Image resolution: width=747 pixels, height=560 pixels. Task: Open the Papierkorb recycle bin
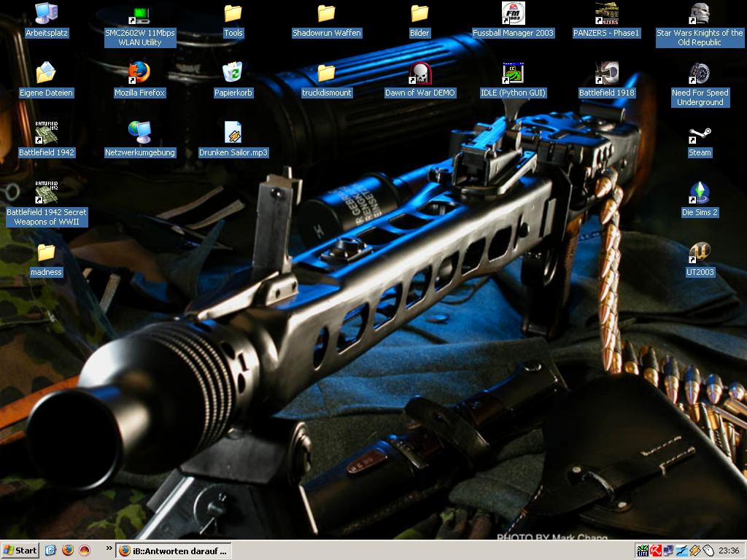233,74
